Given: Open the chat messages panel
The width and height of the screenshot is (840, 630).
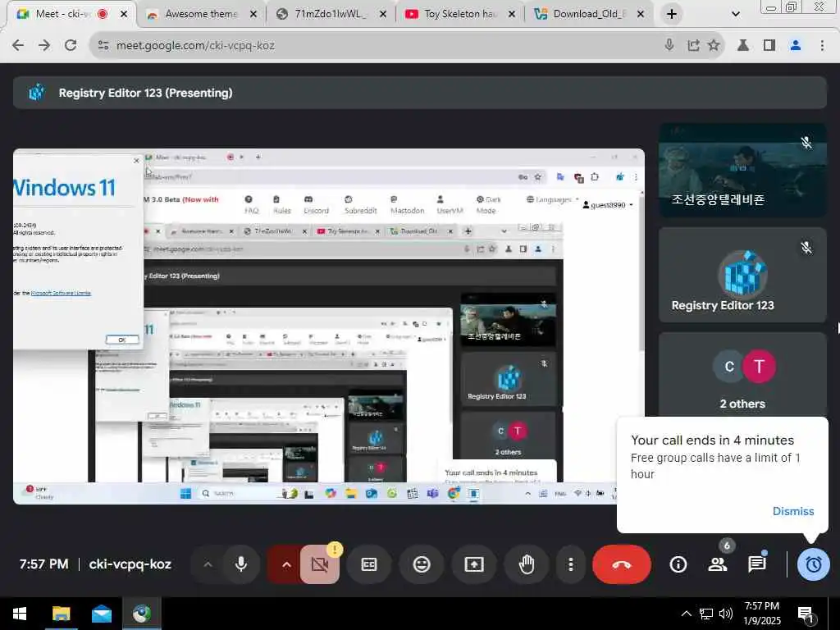Looking at the screenshot, I should click(x=757, y=564).
